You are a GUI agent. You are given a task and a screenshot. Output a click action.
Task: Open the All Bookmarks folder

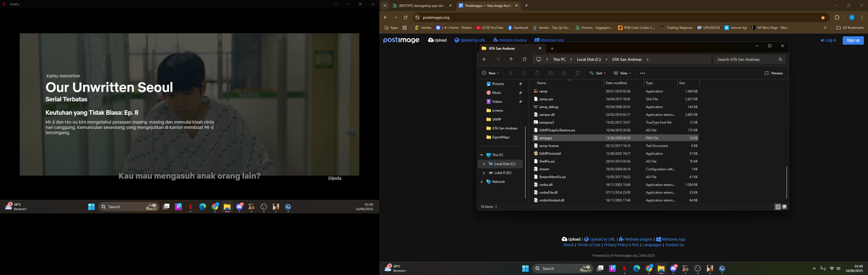coord(850,27)
